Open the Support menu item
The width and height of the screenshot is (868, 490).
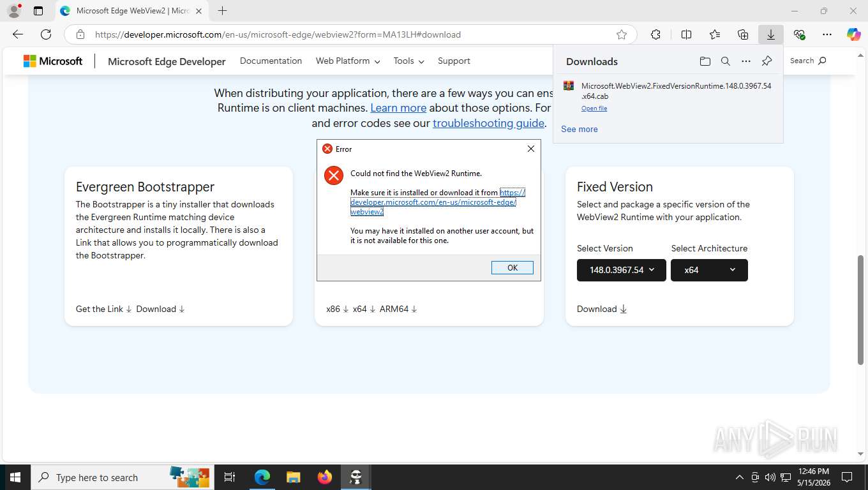[454, 61]
